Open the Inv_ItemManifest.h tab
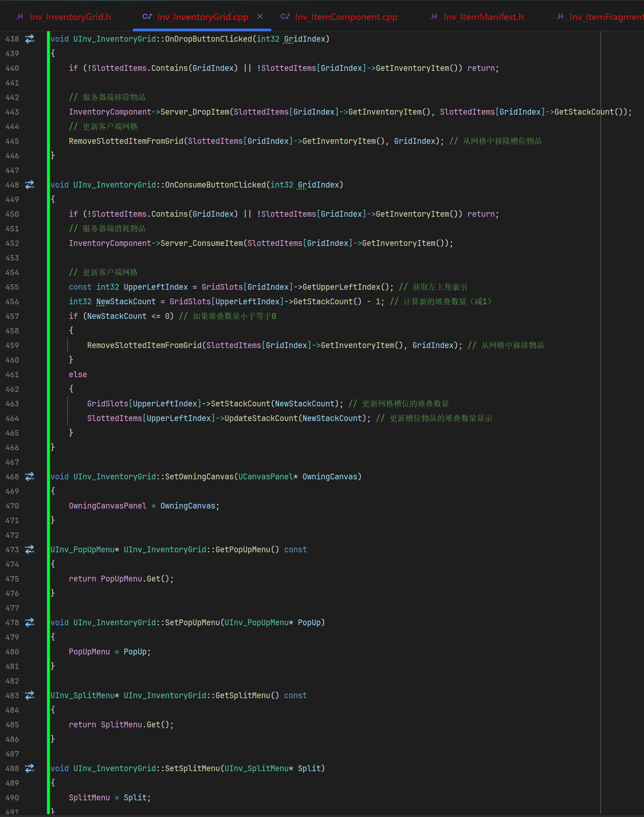The height and width of the screenshot is (817, 644). click(x=483, y=17)
